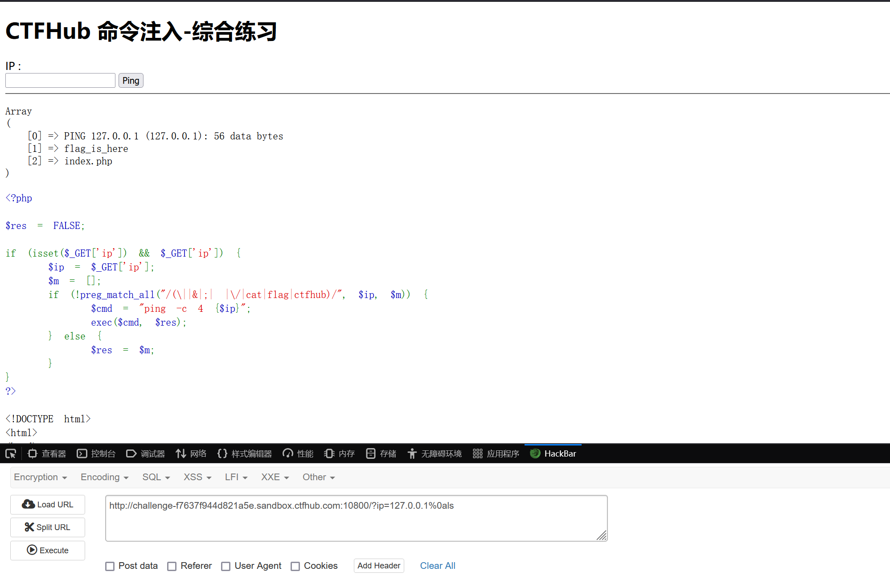
Task: Open the Debugger (调试器) panel
Action: (x=146, y=453)
